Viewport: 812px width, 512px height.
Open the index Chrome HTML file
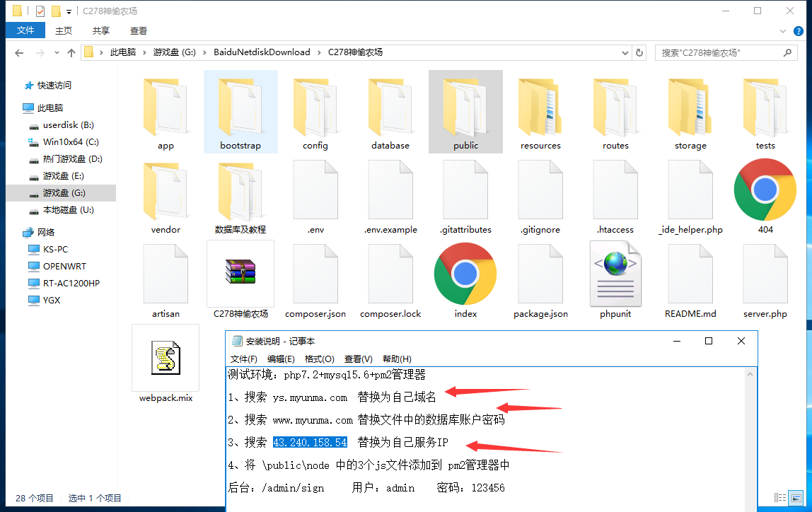[x=465, y=274]
